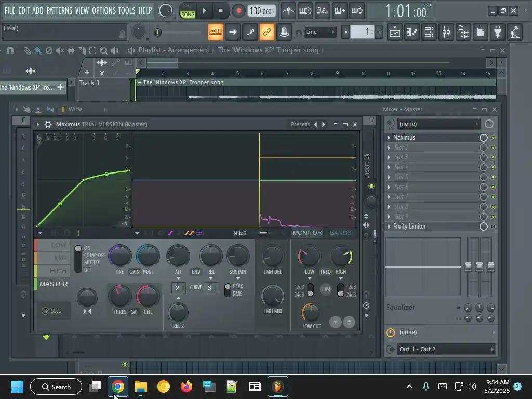532x399 pixels.
Task: Open the FILE menu
Action: pos(9,10)
